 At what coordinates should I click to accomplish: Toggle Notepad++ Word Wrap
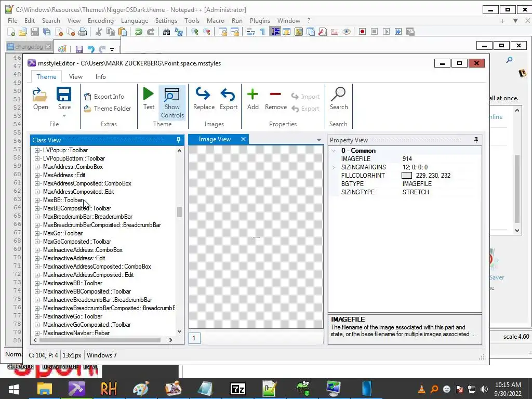(x=251, y=32)
